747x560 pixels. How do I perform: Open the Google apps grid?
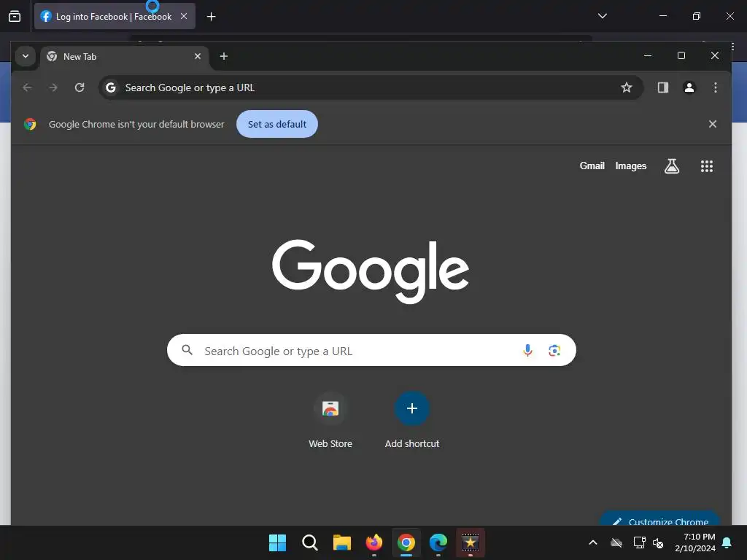click(x=706, y=166)
